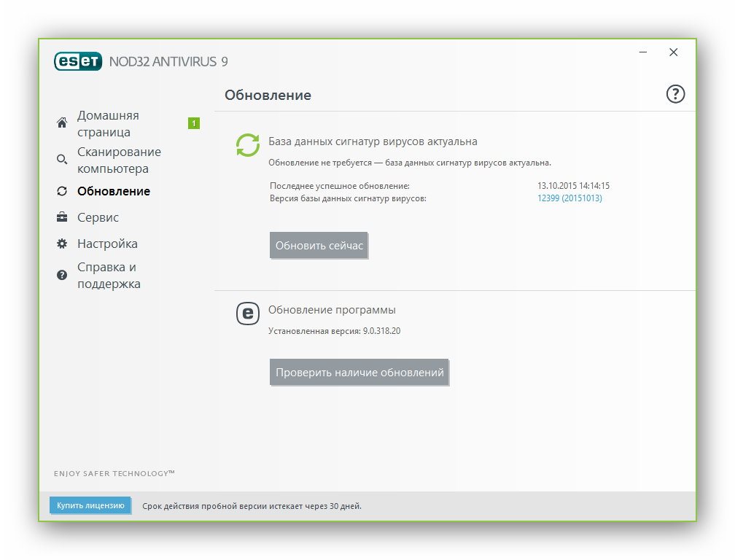Click the last update timestamp 13.10.2015 14:14:15
Screen dimensions: 735x560
click(x=573, y=186)
